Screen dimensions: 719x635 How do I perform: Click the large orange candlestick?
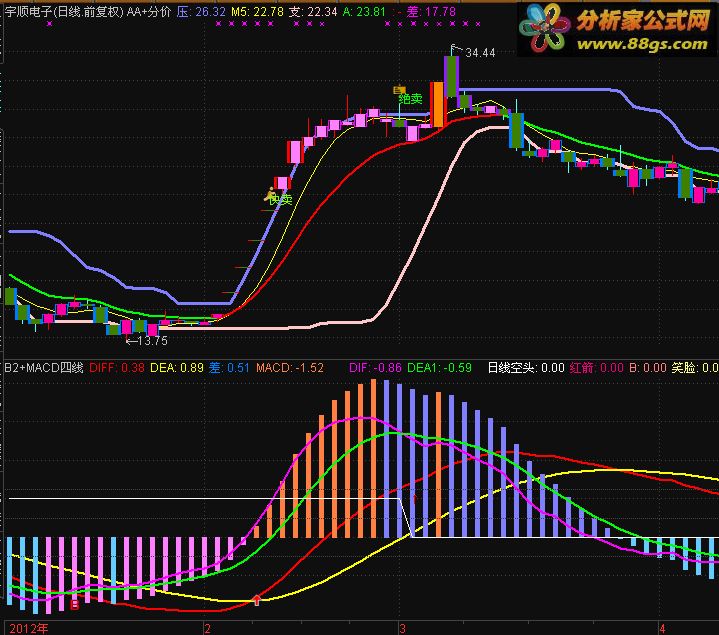[437, 105]
